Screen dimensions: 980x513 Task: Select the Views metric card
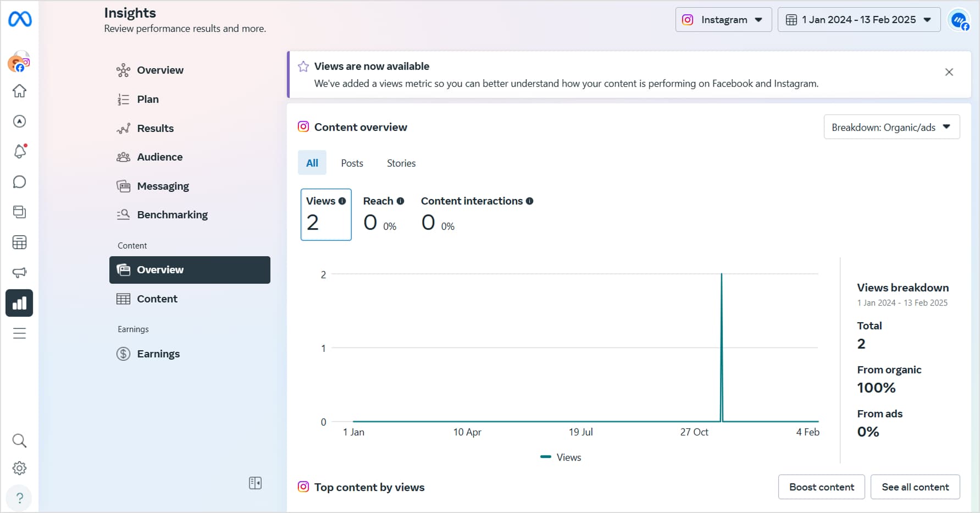[x=326, y=214]
